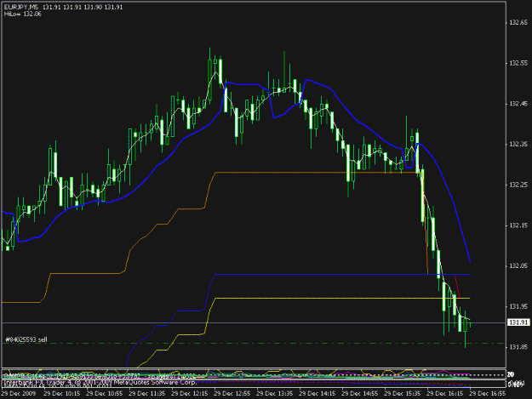Click the 29 Dec 10:55 time label
532x399 pixels.
coord(104,394)
